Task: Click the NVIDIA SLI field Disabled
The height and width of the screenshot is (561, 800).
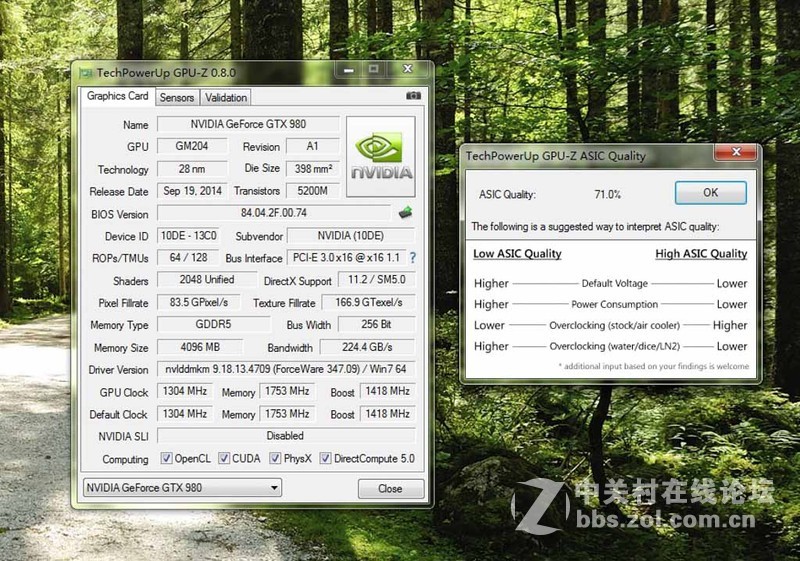Action: point(286,436)
